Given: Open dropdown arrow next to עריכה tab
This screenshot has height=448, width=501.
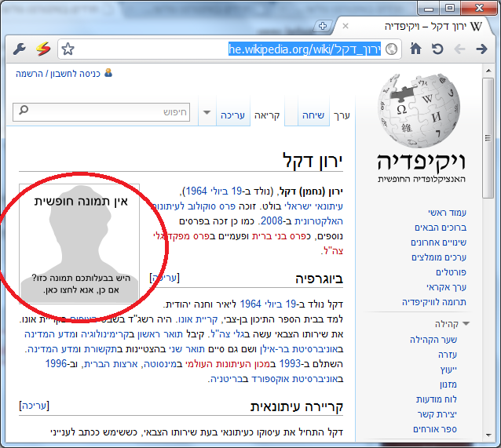Looking at the screenshot, I should click(207, 112).
